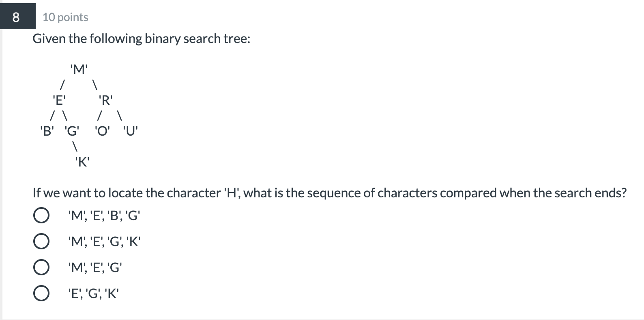Click the answer text 'M', 'E', 'G'

[95, 267]
